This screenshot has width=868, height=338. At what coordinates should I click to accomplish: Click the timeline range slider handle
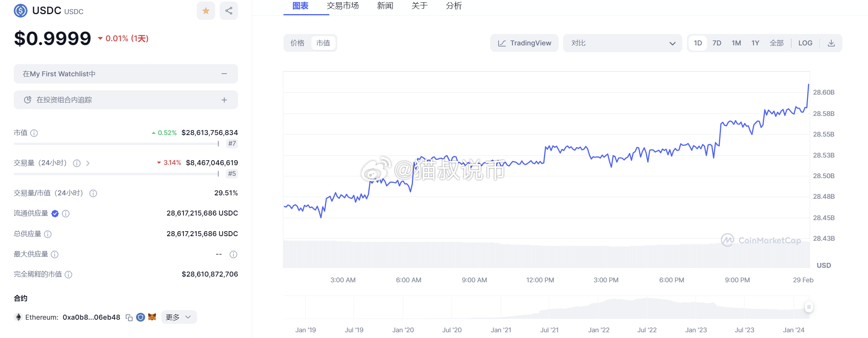(808, 307)
